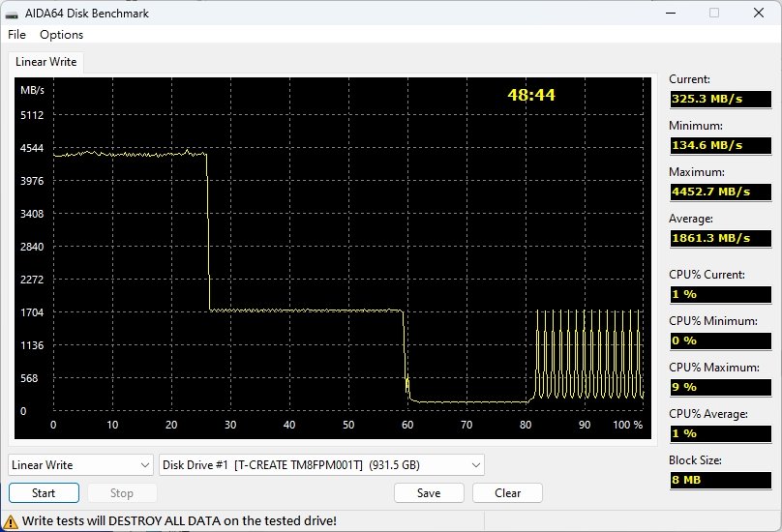The width and height of the screenshot is (782, 532).
Task: Click the Stop button
Action: [122, 493]
